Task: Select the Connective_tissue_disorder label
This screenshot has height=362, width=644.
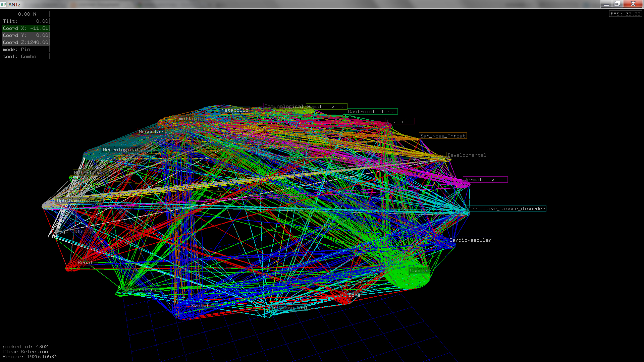Action: 506,208
